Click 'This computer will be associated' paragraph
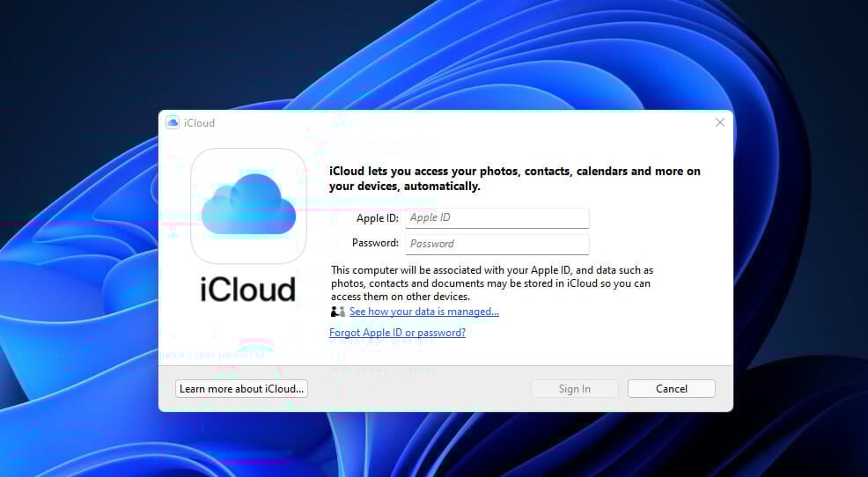This screenshot has width=868, height=477. point(491,283)
